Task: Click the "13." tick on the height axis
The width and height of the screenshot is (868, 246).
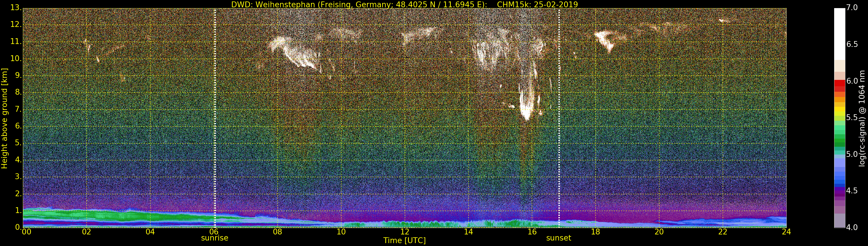Action: pos(16,8)
